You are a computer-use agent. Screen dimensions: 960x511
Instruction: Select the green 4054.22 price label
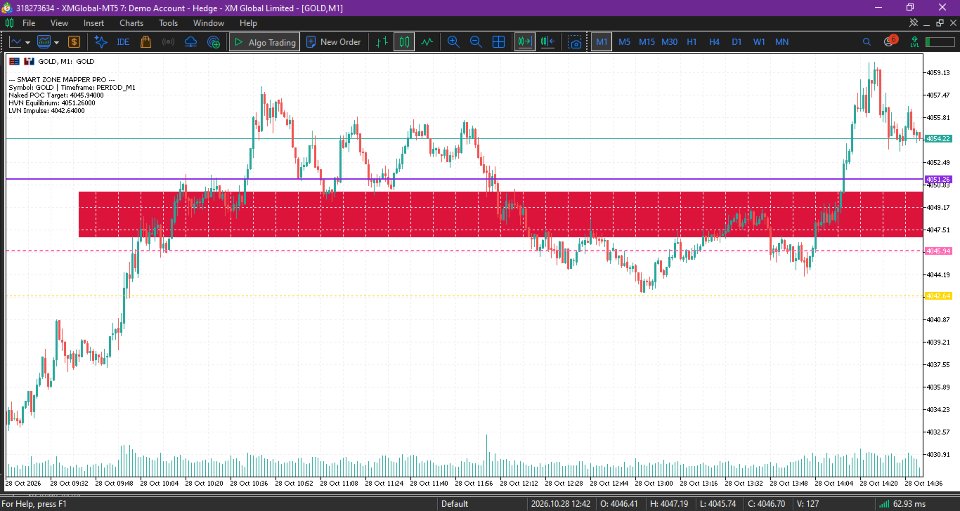click(938, 139)
